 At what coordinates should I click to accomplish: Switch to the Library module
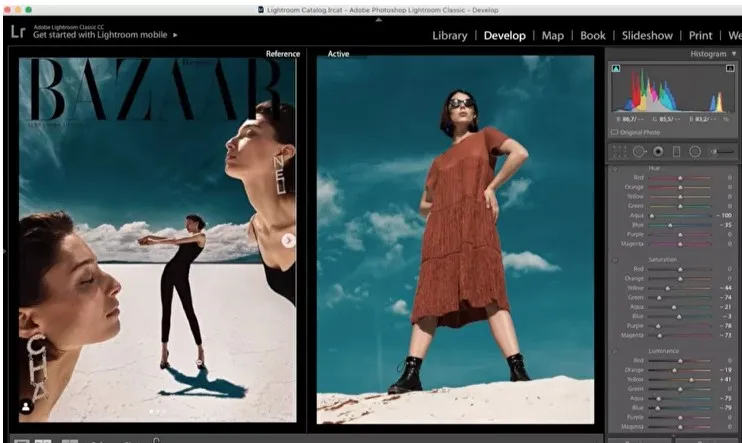click(x=450, y=35)
